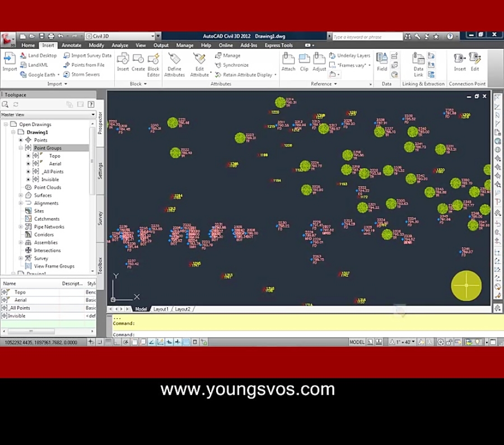This screenshot has height=445, width=504.
Task: Open the Google Earth dropdown arrow
Action: 59,74
